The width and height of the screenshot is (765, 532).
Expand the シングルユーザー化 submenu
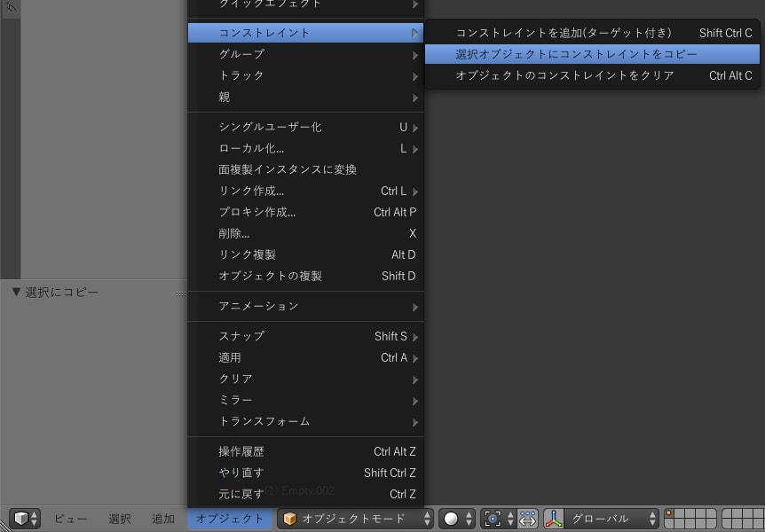point(306,128)
